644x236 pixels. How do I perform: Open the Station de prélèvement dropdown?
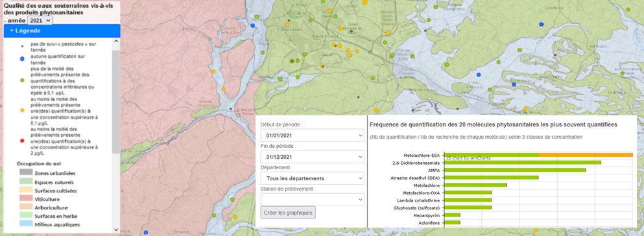click(x=312, y=200)
